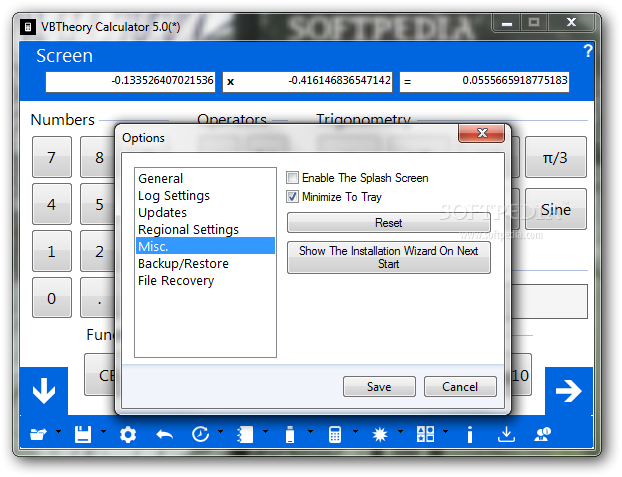Open history clock icon in toolbar
The width and height of the screenshot is (622, 477).
pos(201,434)
